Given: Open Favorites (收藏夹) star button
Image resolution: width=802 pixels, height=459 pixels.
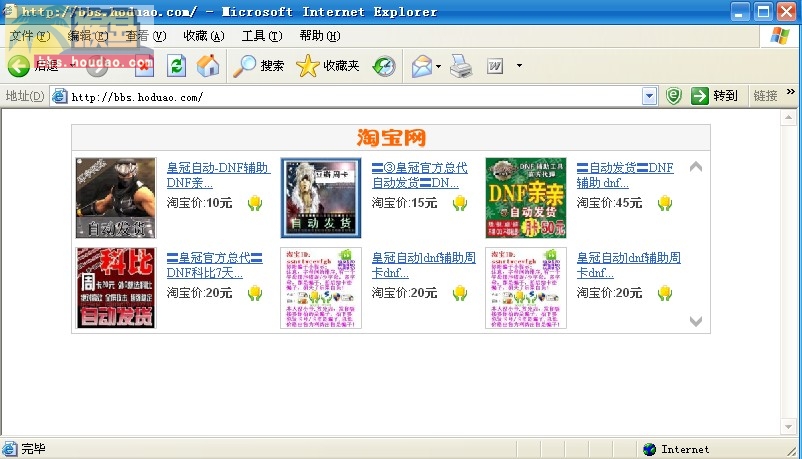Looking at the screenshot, I should pyautogui.click(x=328, y=66).
